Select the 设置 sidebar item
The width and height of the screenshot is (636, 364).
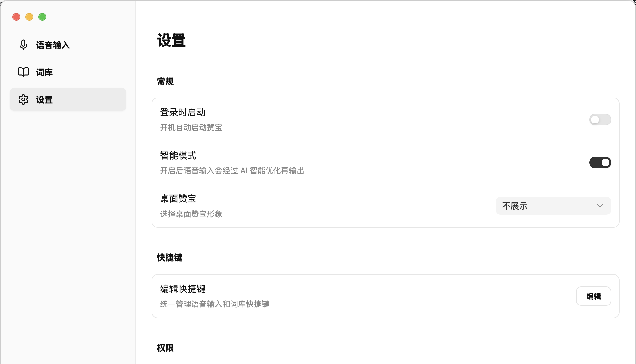68,99
